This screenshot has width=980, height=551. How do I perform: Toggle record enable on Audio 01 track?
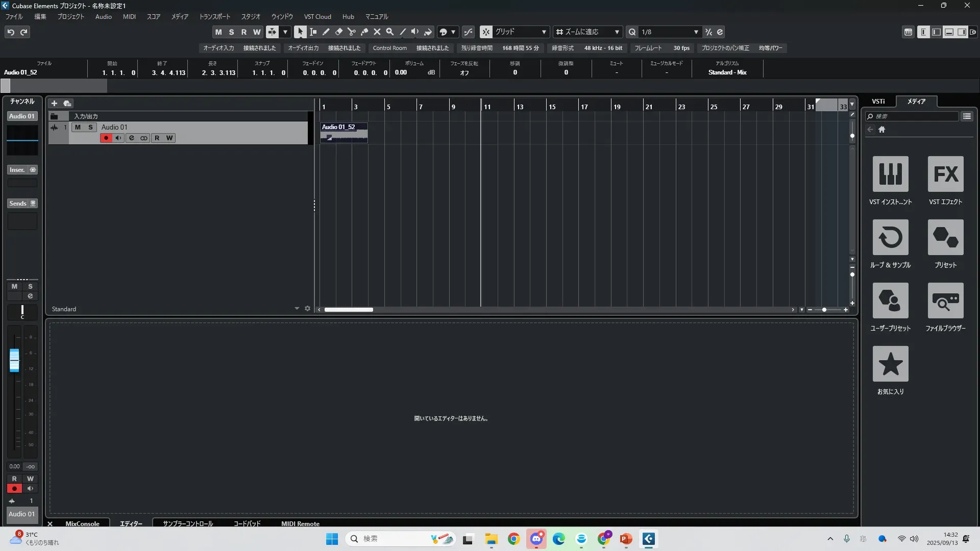[106, 138]
